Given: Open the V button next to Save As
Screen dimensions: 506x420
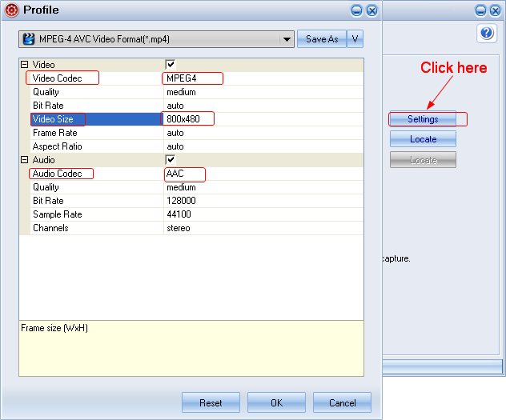Looking at the screenshot, I should tap(355, 39).
